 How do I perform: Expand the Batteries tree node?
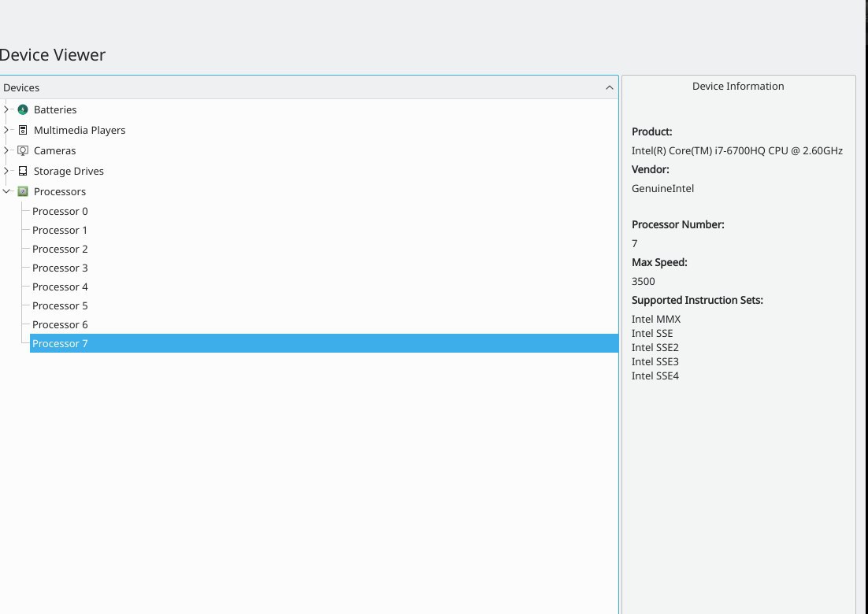(6, 109)
